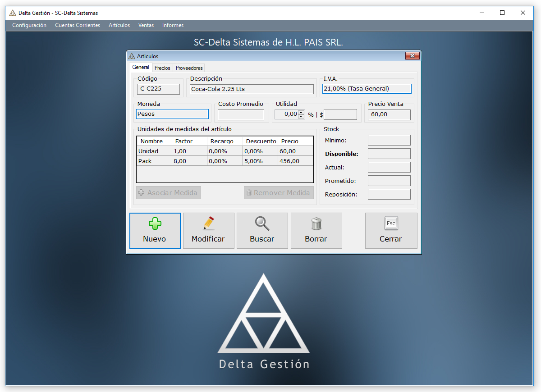Screen dimensions: 541x392
Task: Open the Informes menu
Action: (173, 25)
